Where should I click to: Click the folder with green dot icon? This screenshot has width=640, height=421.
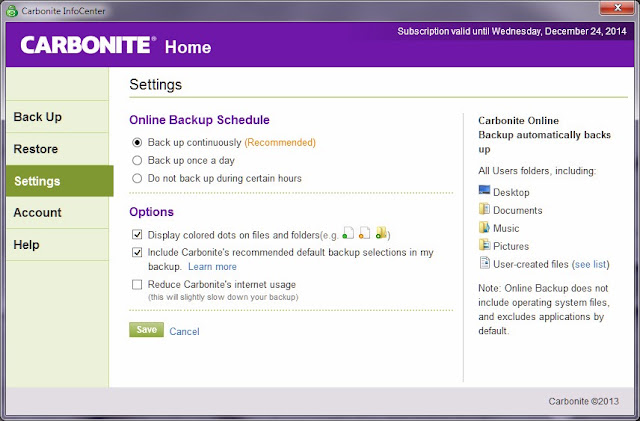tap(381, 233)
